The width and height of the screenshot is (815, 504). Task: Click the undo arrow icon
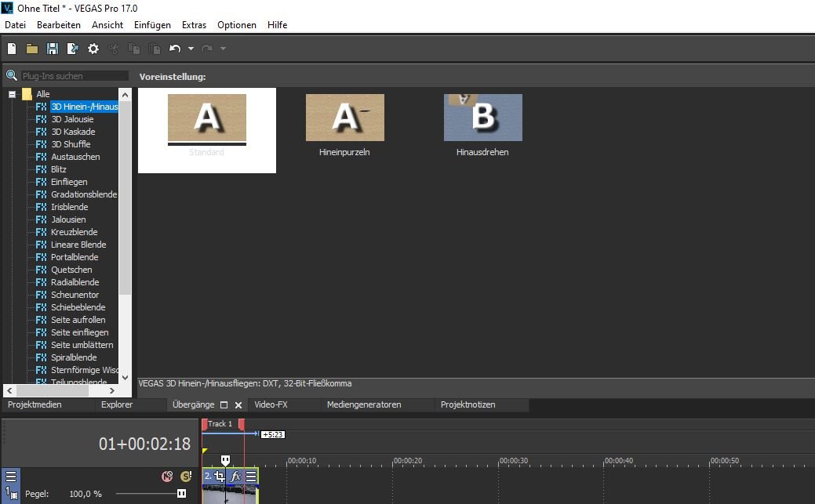[x=174, y=49]
